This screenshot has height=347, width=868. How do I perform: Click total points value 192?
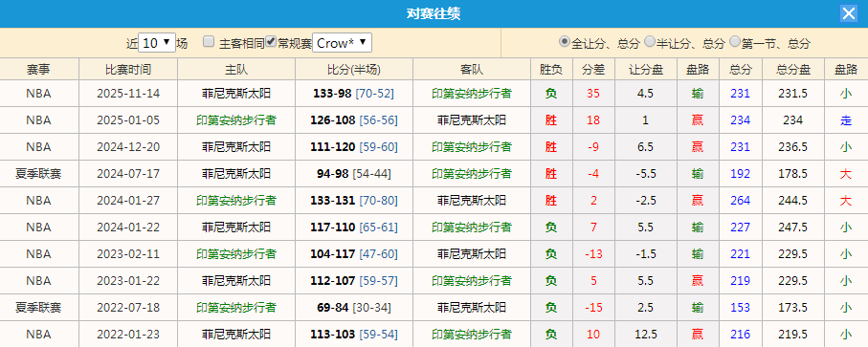tap(740, 174)
